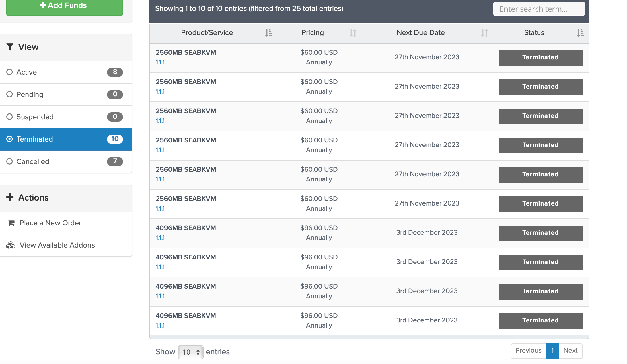Image resolution: width=627 pixels, height=364 pixels.
Task: Sort the table by Pricing column icon
Action: tap(353, 33)
